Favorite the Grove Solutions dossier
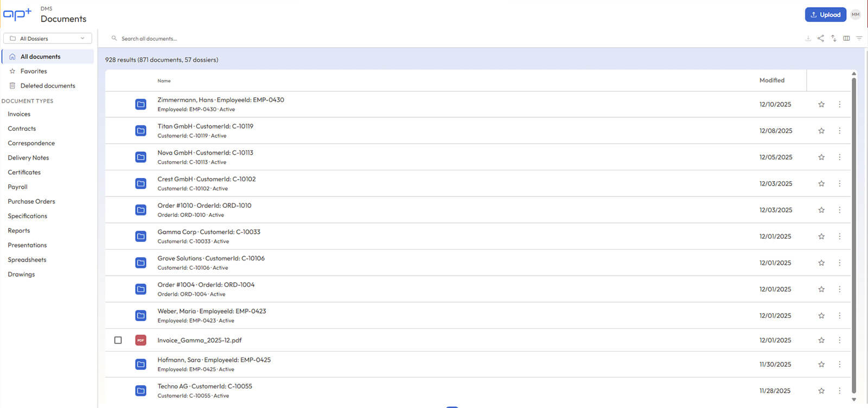 (821, 263)
